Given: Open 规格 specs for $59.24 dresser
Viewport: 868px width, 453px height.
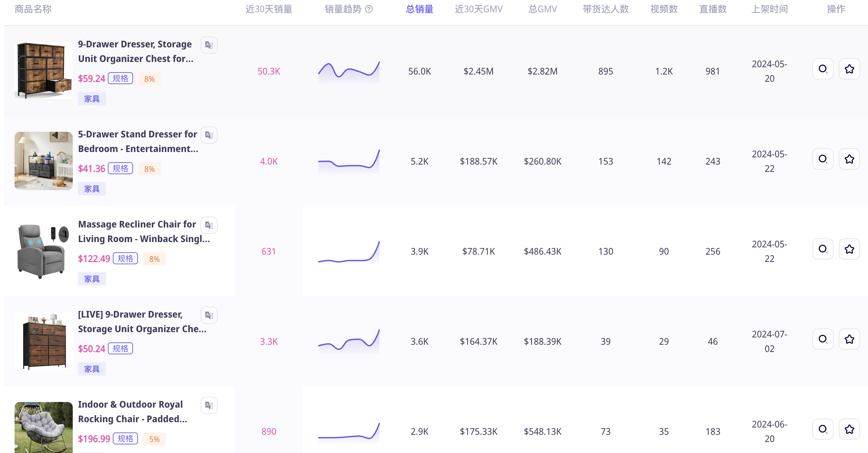Looking at the screenshot, I should [120, 78].
